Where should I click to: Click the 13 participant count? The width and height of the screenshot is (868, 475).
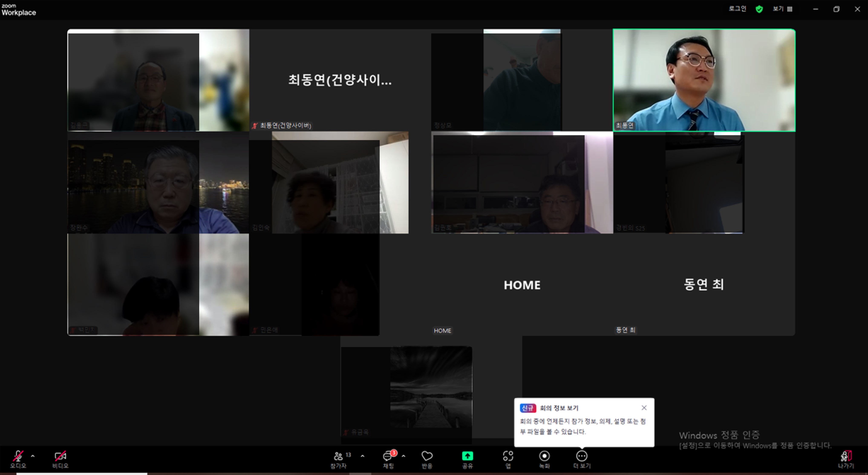click(x=348, y=455)
